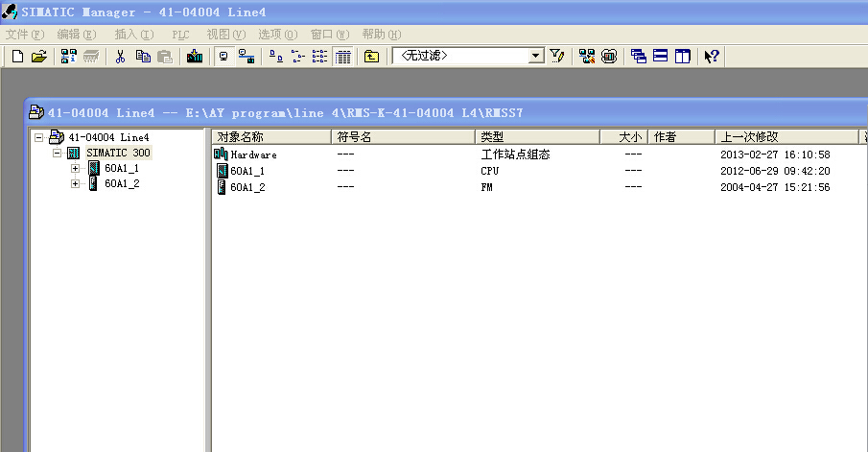Click the Cut scissors icon
This screenshot has width=868, height=452.
[120, 56]
